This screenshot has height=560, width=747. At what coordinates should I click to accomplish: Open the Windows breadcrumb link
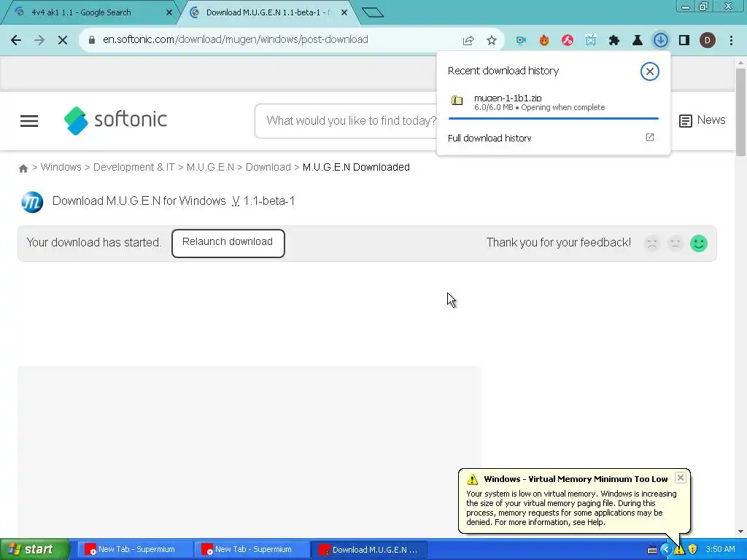[x=61, y=167]
